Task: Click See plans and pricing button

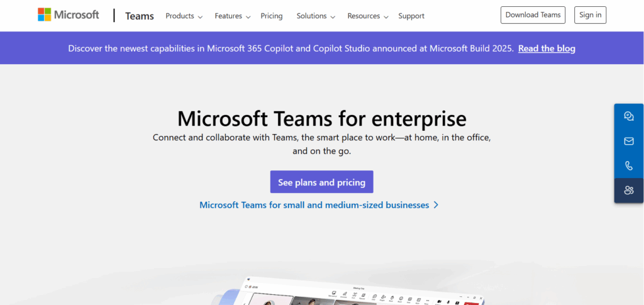Action: point(321,182)
